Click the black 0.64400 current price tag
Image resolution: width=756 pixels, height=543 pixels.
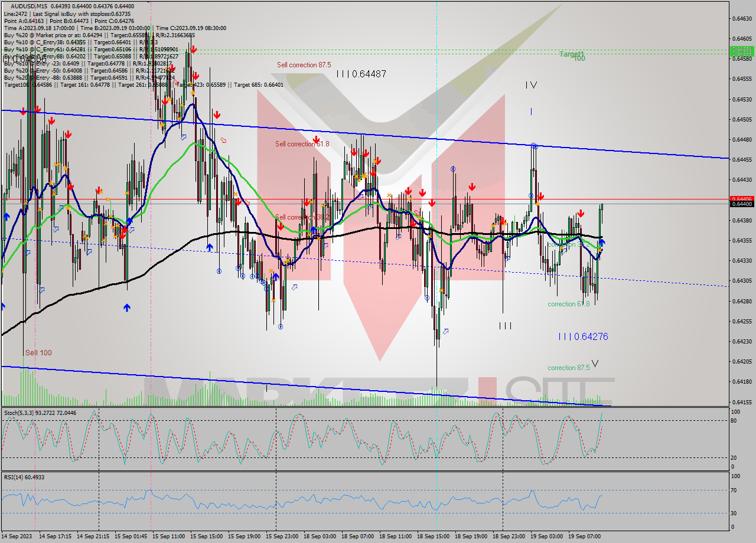742,204
